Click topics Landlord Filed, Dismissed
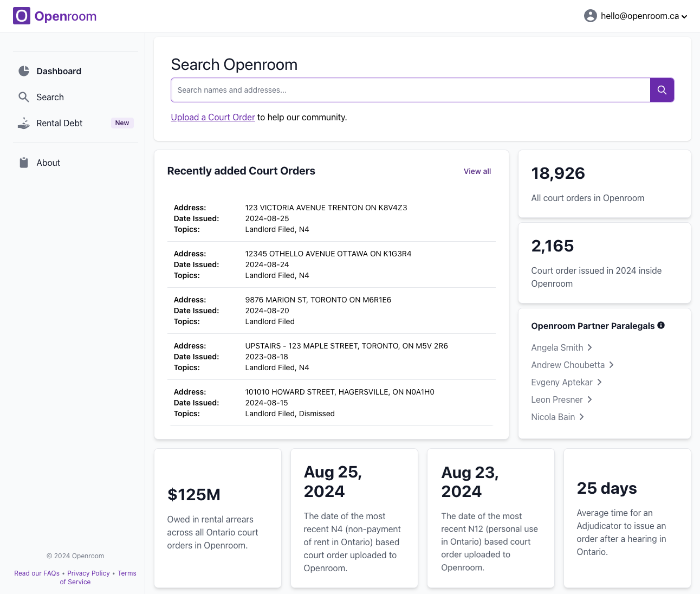Viewport: 700px width, 594px height. pos(290,414)
